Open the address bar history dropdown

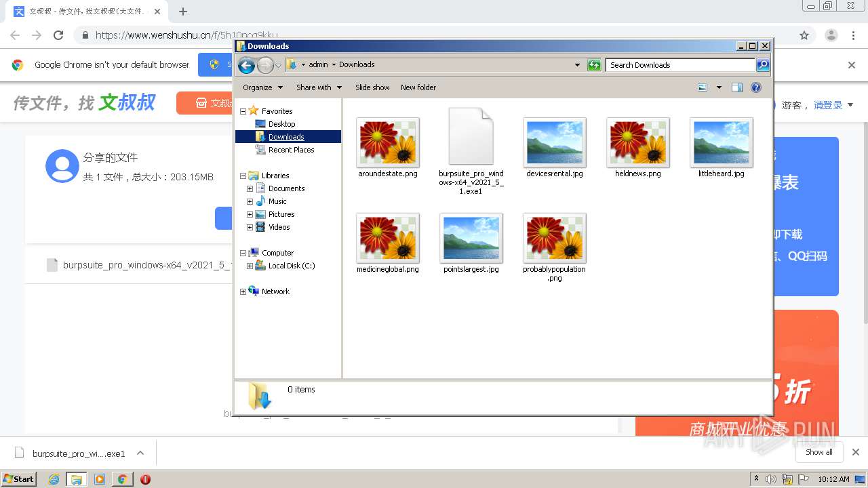click(577, 65)
